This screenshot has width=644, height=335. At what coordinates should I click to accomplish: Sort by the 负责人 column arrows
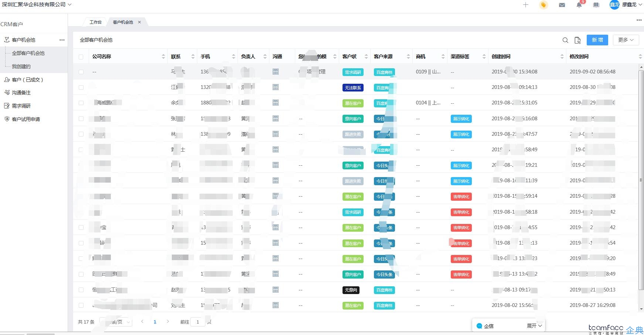(265, 56)
